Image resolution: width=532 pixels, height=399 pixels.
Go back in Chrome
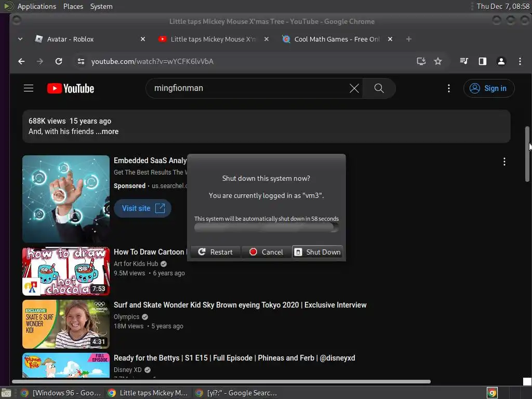point(21,61)
